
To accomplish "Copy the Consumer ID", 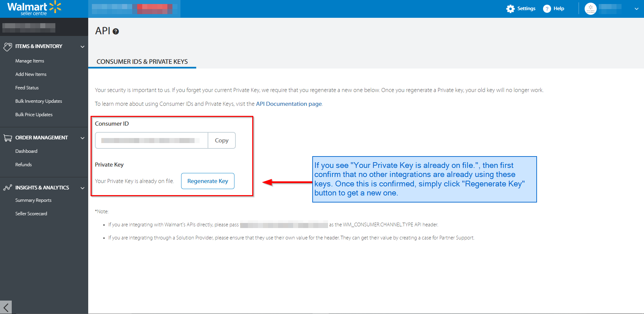I will point(222,140).
